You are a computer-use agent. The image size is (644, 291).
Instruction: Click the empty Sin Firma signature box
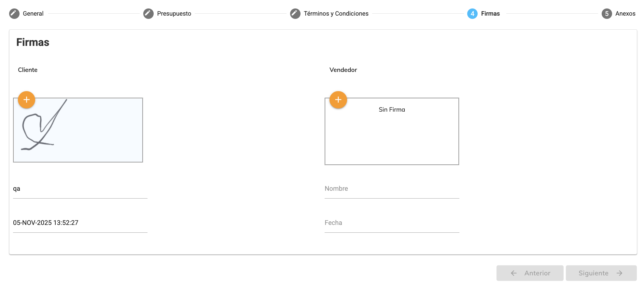coord(392,137)
